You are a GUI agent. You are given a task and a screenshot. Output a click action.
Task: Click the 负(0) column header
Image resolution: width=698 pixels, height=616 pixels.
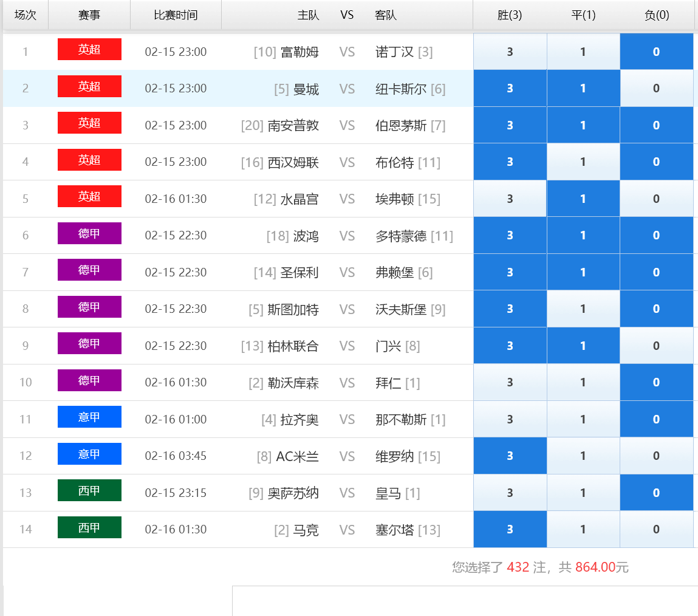(x=657, y=15)
